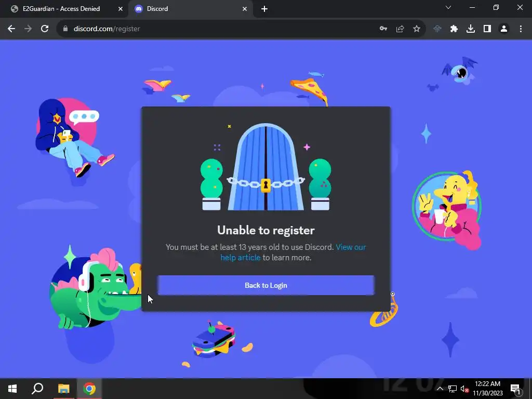Screen dimensions: 532x399
Task: Toggle the Chrome side panel
Action: click(x=487, y=29)
